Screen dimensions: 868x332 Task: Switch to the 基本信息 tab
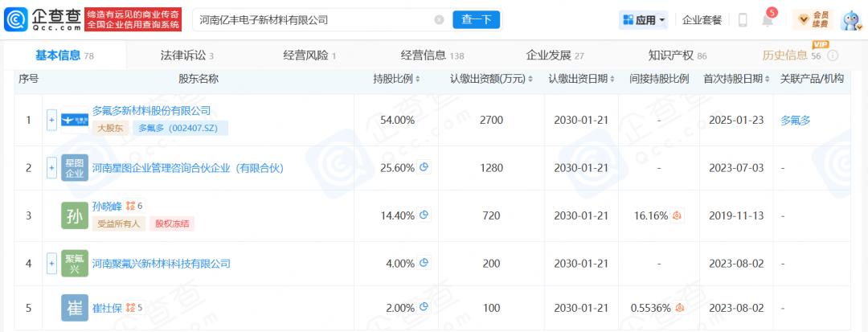pos(65,55)
